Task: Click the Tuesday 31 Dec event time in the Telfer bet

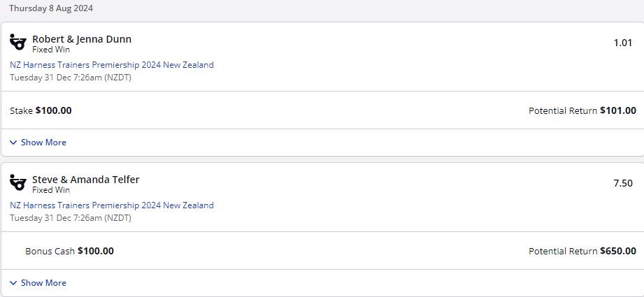Action: click(x=71, y=218)
